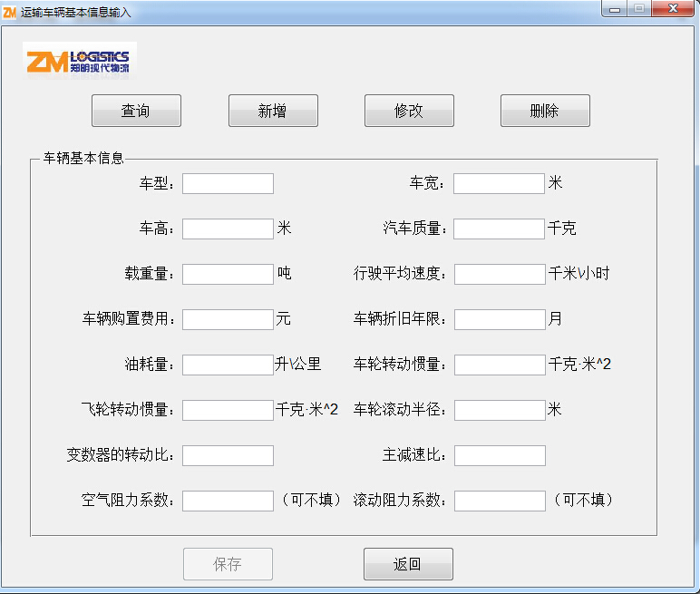Image resolution: width=700 pixels, height=594 pixels.
Task: Click the 主减速比: label
Action: coord(414,454)
